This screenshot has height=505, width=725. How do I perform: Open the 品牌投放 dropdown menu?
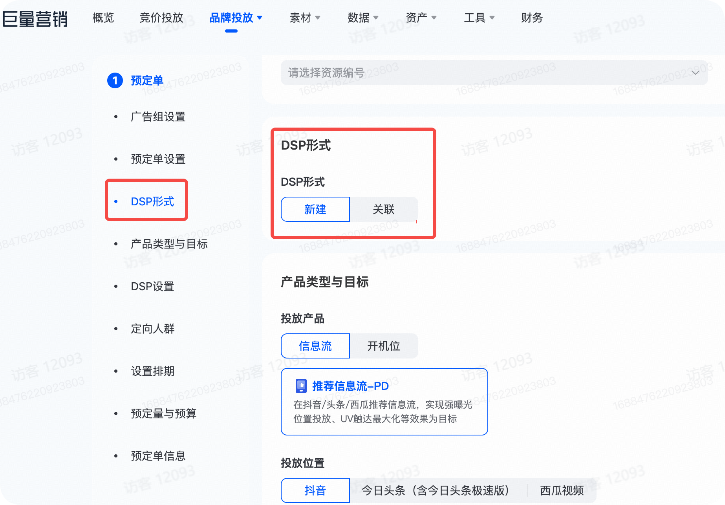point(236,18)
